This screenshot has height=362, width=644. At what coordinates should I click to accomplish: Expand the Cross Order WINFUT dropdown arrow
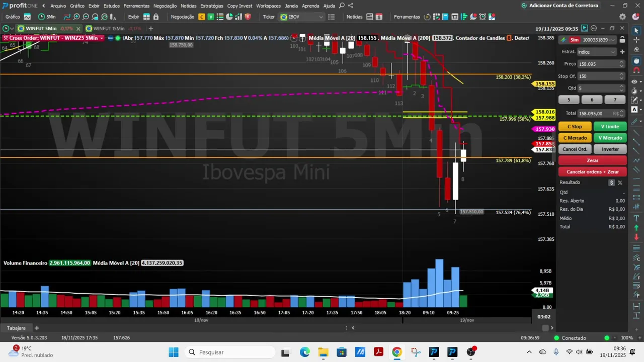click(102, 38)
